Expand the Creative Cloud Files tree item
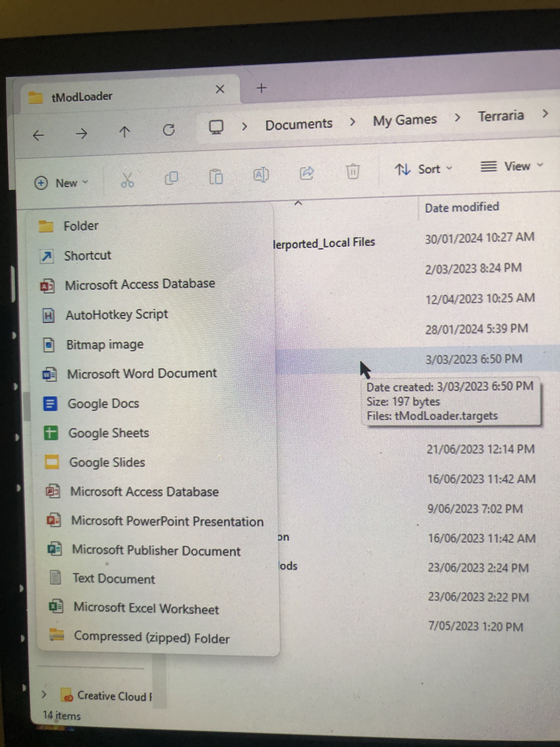The width and height of the screenshot is (560, 747). click(x=44, y=695)
